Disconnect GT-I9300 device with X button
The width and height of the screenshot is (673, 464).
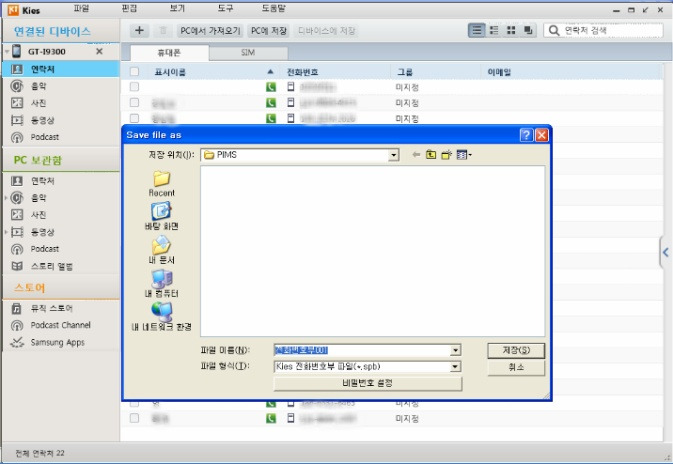[99, 52]
